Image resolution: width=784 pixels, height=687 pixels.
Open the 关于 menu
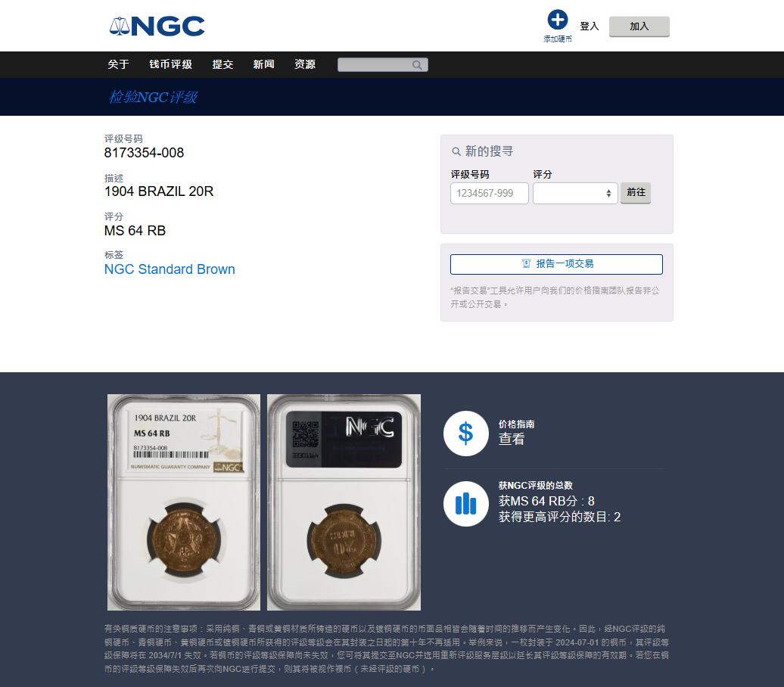coord(119,64)
